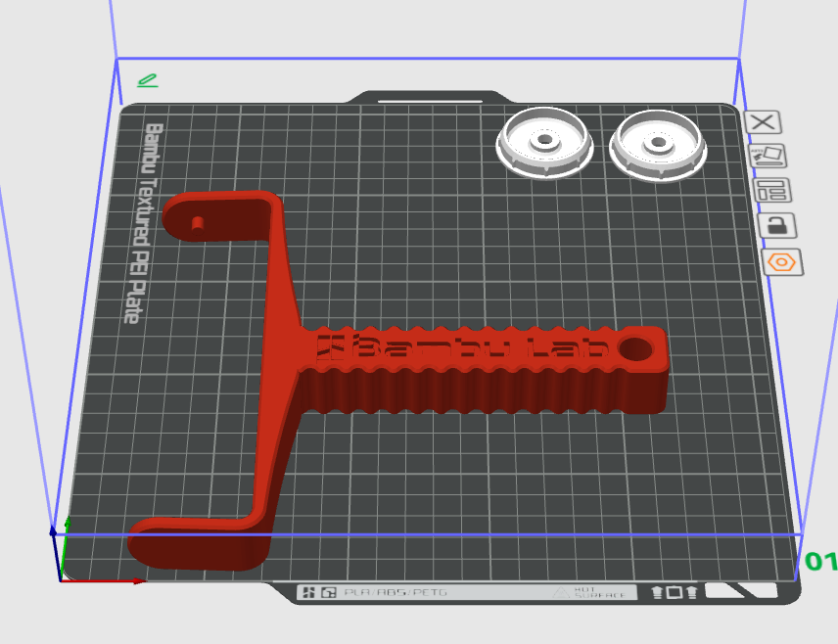Screen dimensions: 838x644
Task: Select the right white round cap model
Action: pyautogui.click(x=658, y=146)
